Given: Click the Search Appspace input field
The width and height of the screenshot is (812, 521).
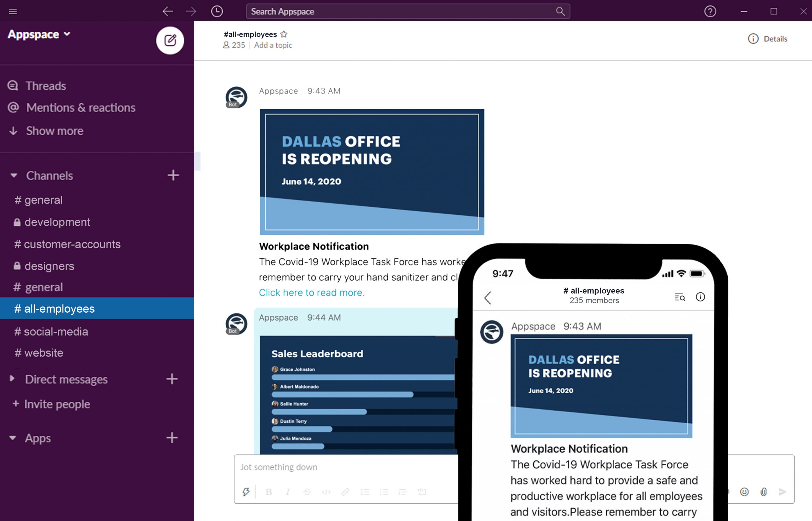Looking at the screenshot, I should 407,11.
